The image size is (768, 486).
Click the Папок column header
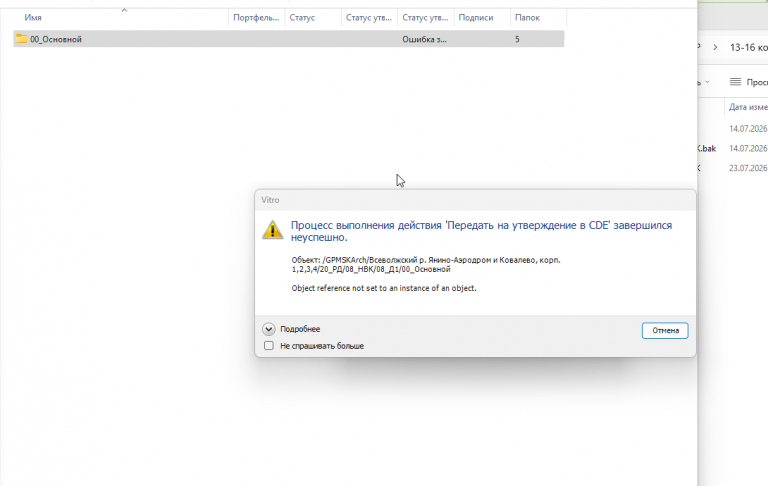(x=528, y=18)
